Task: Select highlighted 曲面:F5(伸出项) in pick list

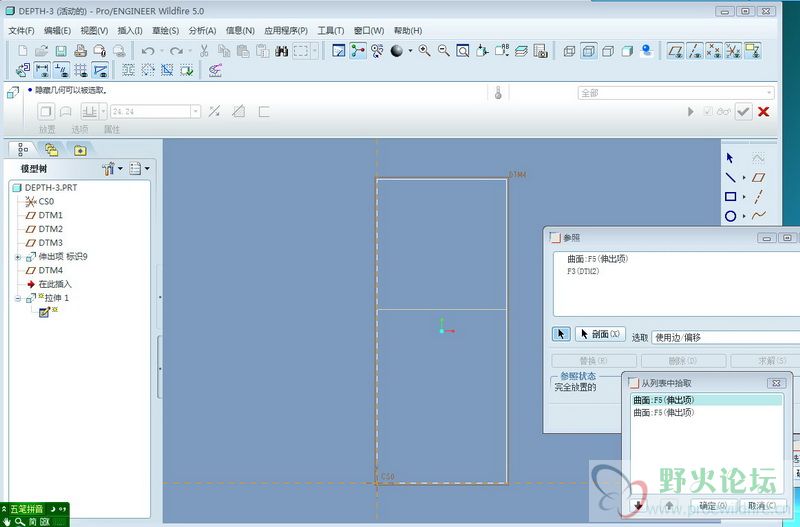Action: (x=707, y=400)
